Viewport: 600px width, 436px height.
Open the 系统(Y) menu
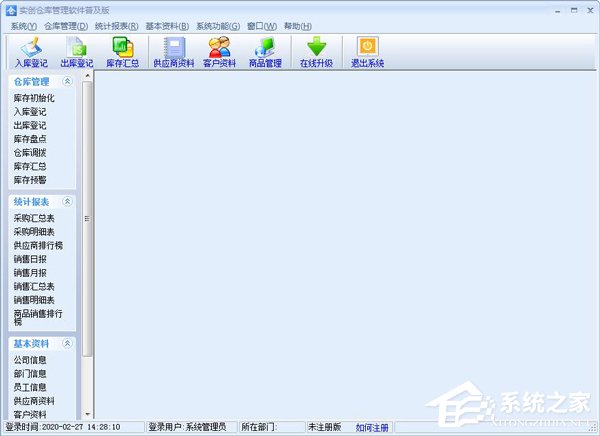pos(24,26)
